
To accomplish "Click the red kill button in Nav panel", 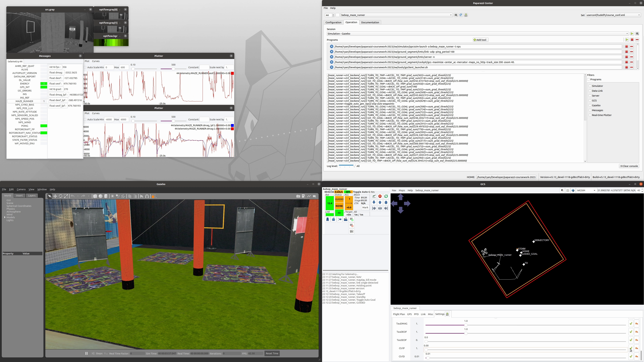I will pyautogui.click(x=380, y=196).
